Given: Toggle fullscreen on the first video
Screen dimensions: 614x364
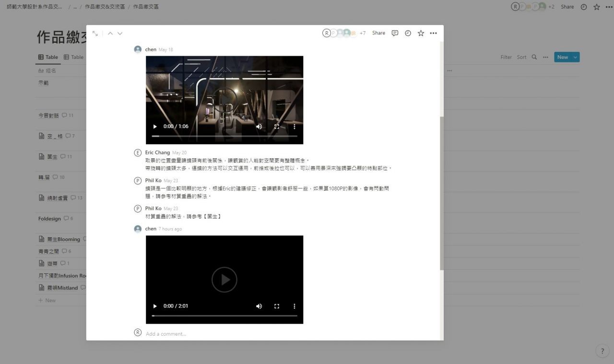Looking at the screenshot, I should click(277, 127).
